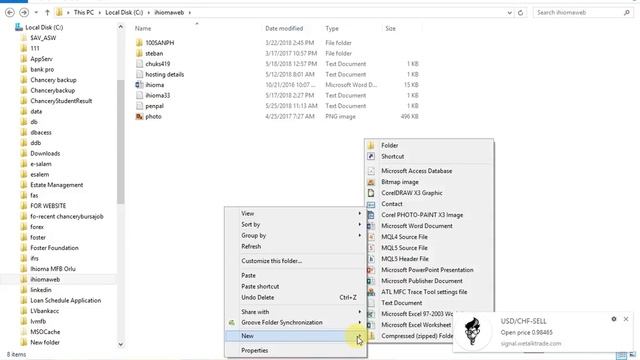Open notification settings gear icon

tap(614, 319)
